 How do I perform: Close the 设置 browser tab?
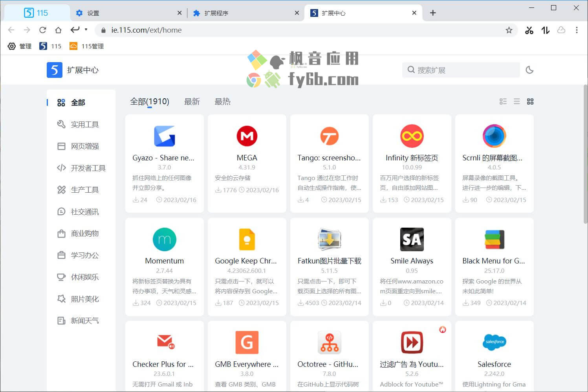click(x=180, y=13)
